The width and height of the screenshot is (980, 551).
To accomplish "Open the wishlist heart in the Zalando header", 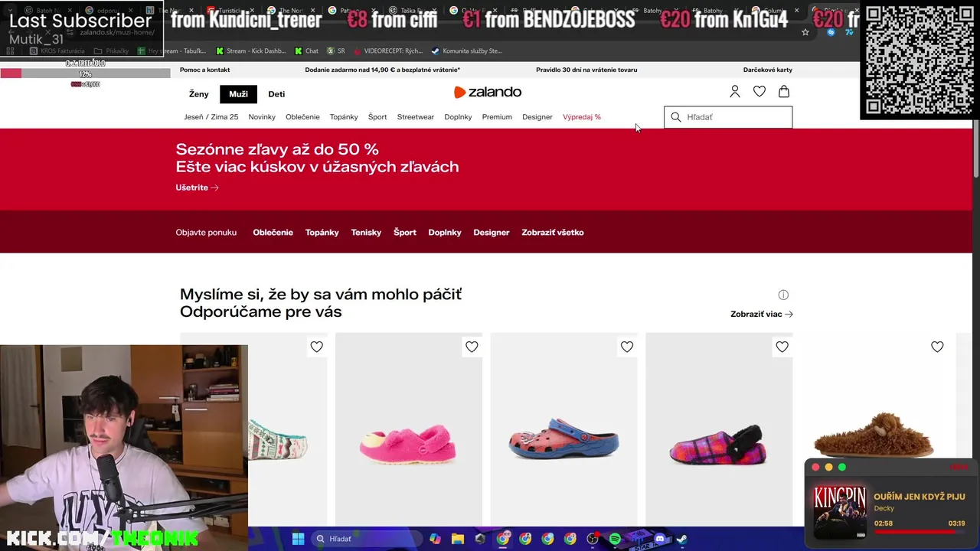I will [x=759, y=92].
